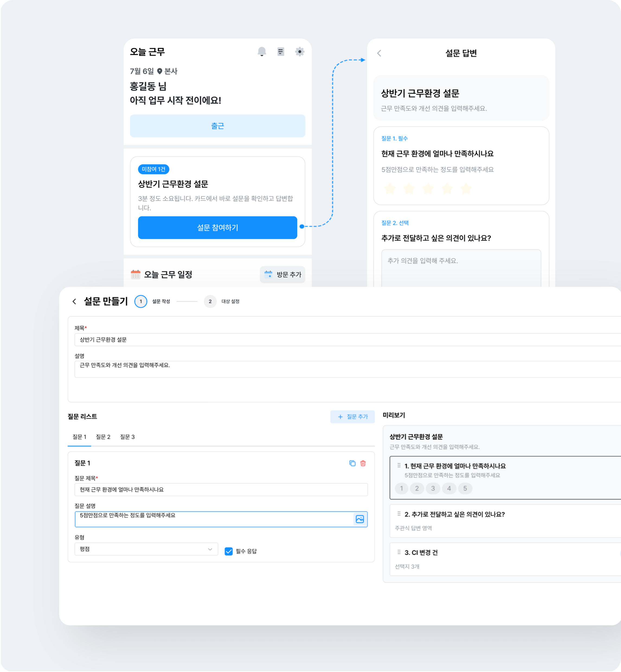The height and width of the screenshot is (672, 621).
Task: Click the 방문 추가 button
Action: click(282, 275)
